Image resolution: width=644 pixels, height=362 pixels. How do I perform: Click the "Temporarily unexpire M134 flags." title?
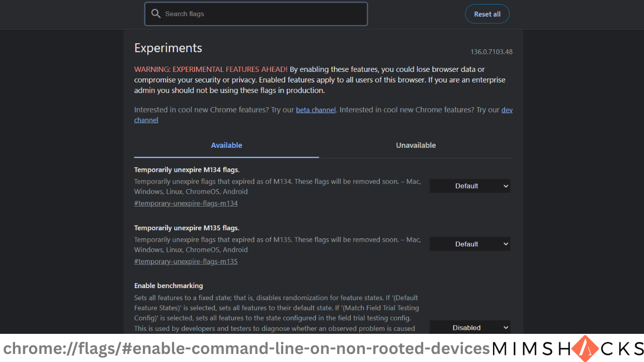pyautogui.click(x=187, y=169)
